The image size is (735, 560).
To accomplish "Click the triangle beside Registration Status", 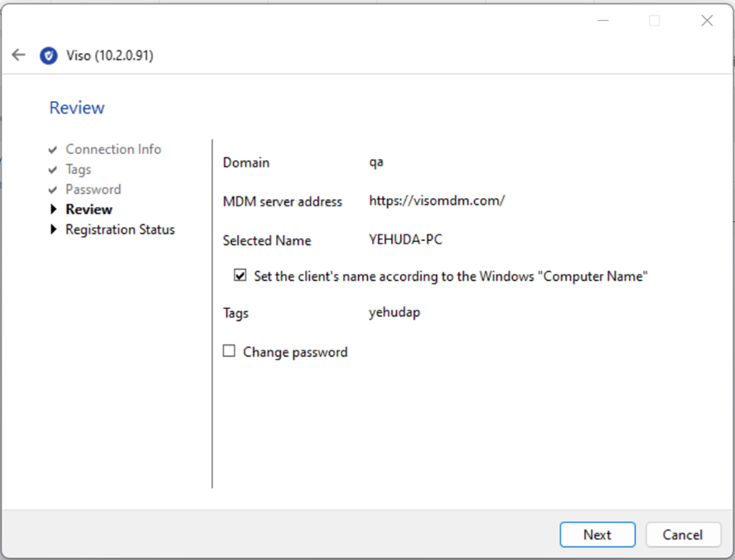I will point(55,229).
